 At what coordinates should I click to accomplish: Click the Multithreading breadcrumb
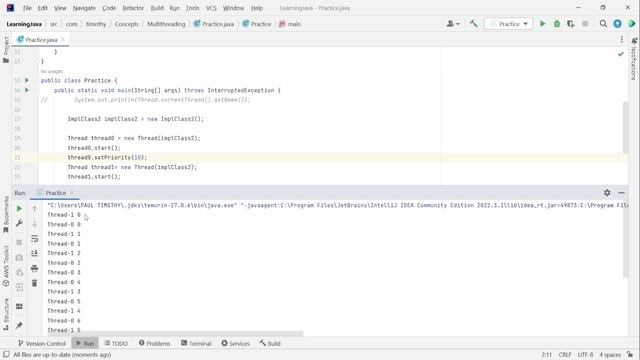pyautogui.click(x=166, y=24)
